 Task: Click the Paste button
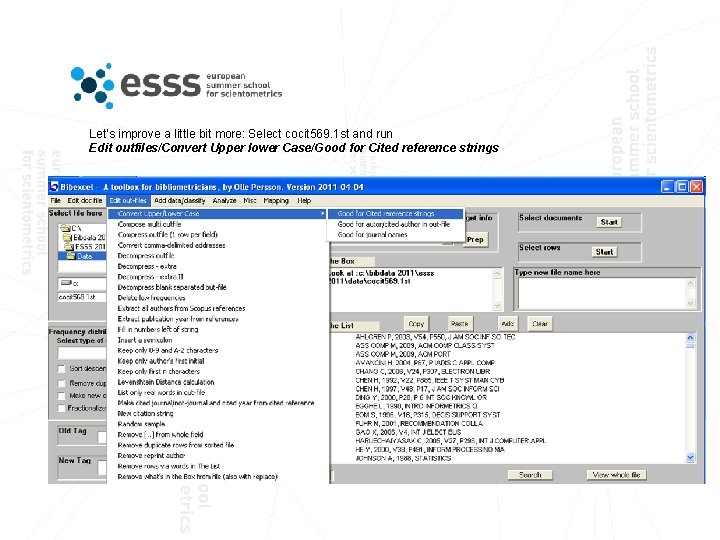pyautogui.click(x=459, y=324)
